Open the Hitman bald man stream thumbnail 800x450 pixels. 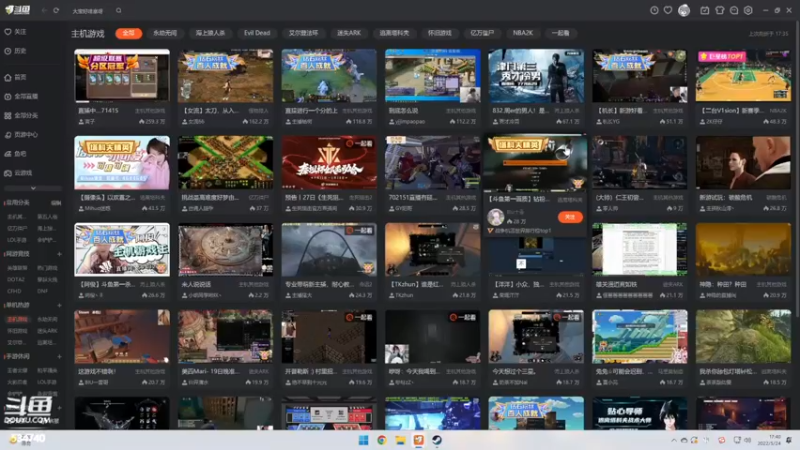[x=743, y=162]
